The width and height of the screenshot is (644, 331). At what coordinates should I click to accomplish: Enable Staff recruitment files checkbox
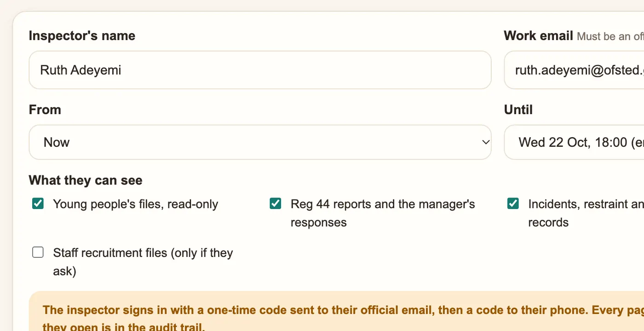click(x=38, y=252)
